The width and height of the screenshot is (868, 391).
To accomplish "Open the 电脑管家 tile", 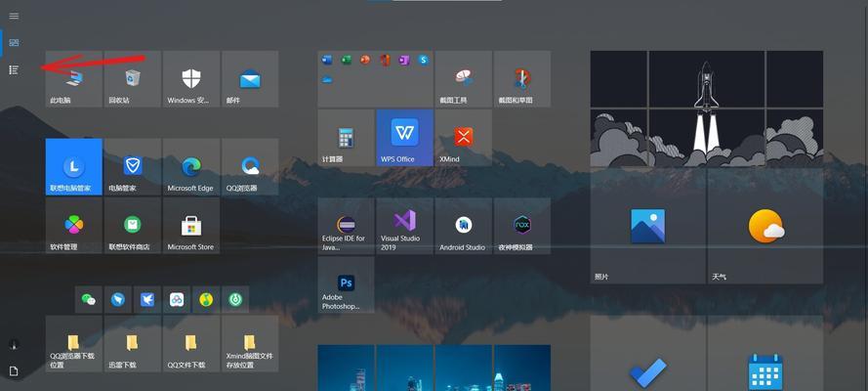I will [133, 167].
